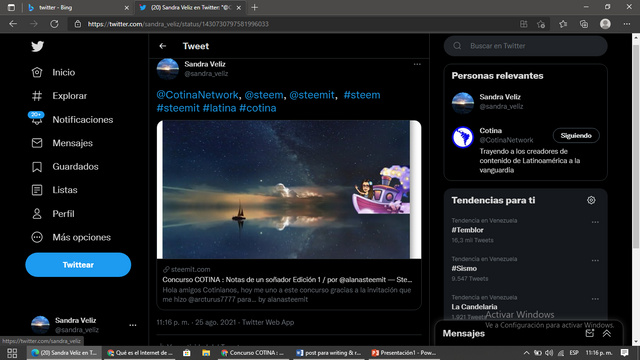Screen dimensions: 640x360
Task: Open tweet options three-dot menu
Action: (417, 64)
